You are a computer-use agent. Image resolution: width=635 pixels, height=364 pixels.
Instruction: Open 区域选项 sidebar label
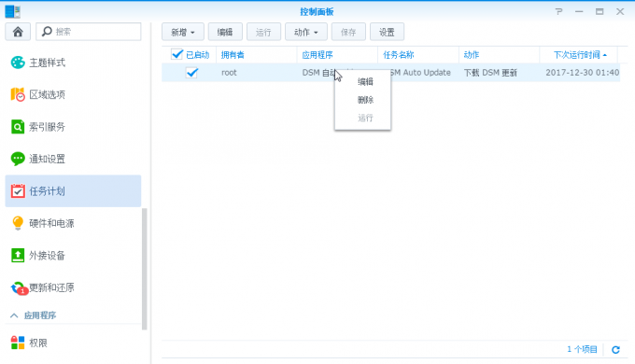coord(47,95)
